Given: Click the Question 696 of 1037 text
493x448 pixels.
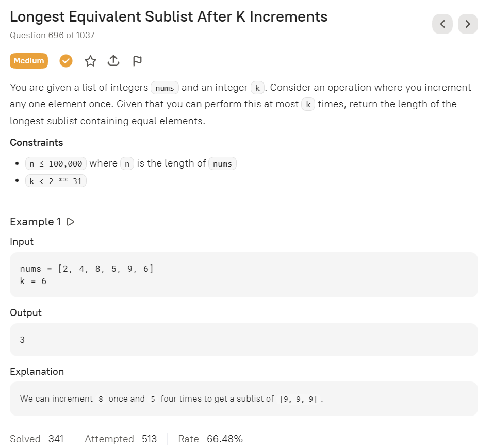Looking at the screenshot, I should pos(52,35).
